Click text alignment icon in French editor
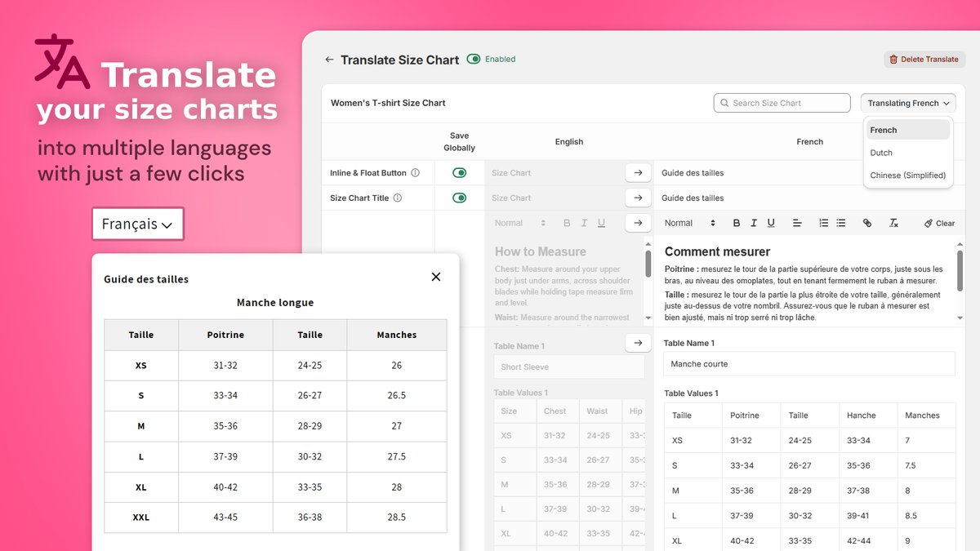This screenshot has width=980, height=551. [x=797, y=223]
